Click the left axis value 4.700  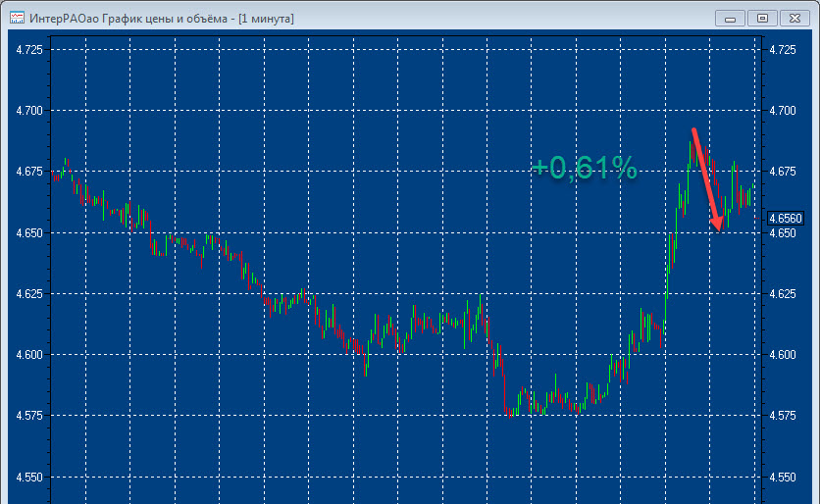coord(29,111)
